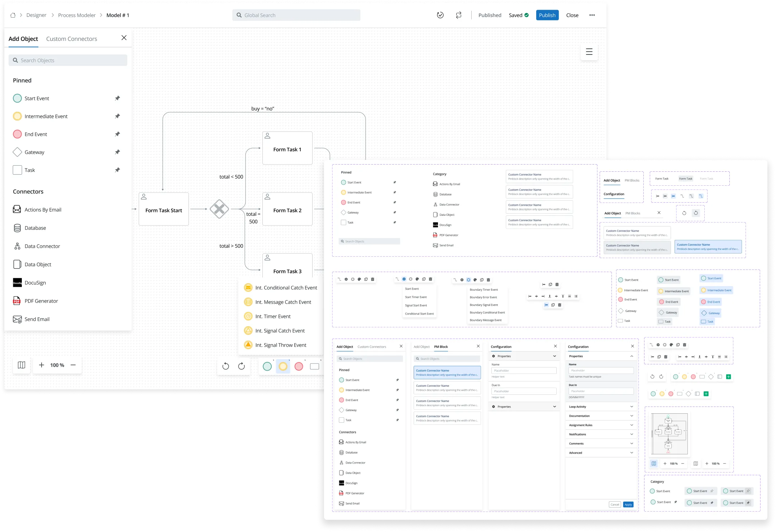Select the PDF Generator connector
Image resolution: width=776 pixels, height=532 pixels.
pyautogui.click(x=42, y=301)
